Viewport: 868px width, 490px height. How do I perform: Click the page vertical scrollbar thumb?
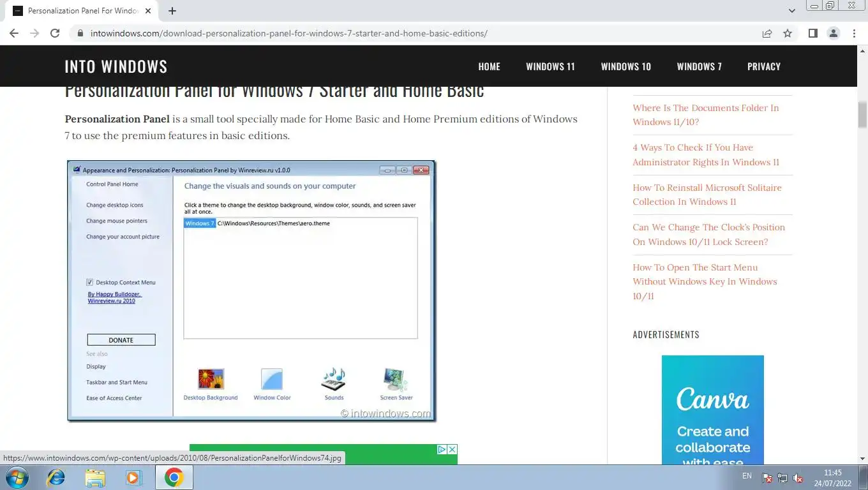click(x=862, y=115)
